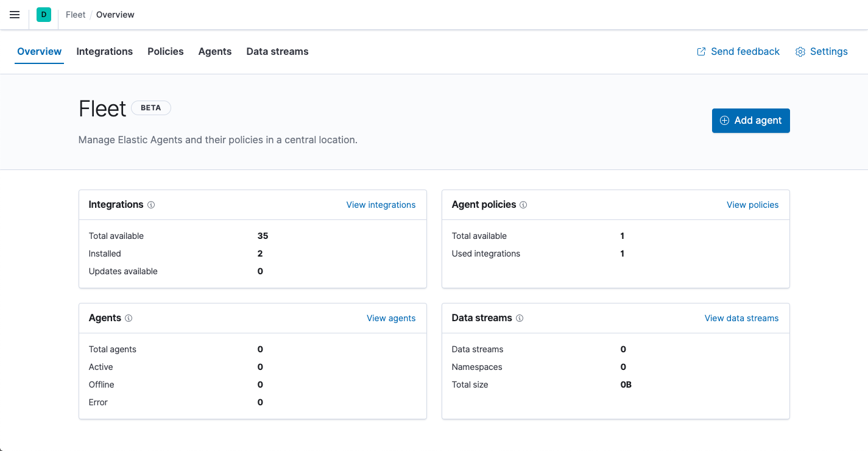Open the info tooltip beside Data streams heading
The width and height of the screenshot is (868, 451).
pos(519,318)
